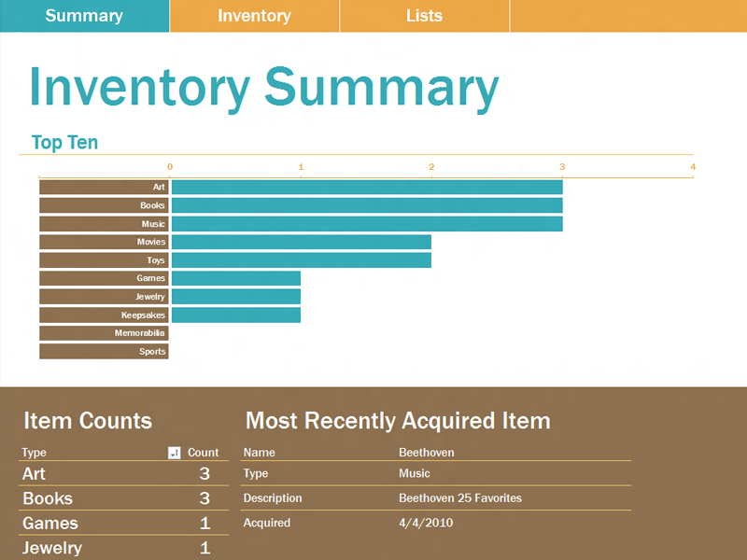Select the Books bar in chart
This screenshot has width=747, height=560.
[367, 205]
